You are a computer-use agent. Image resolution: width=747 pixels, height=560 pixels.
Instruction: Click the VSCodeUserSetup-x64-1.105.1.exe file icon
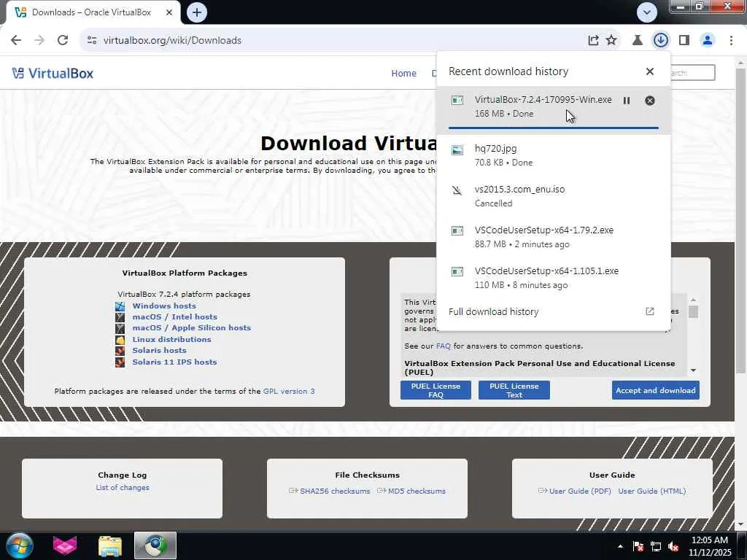coord(457,272)
